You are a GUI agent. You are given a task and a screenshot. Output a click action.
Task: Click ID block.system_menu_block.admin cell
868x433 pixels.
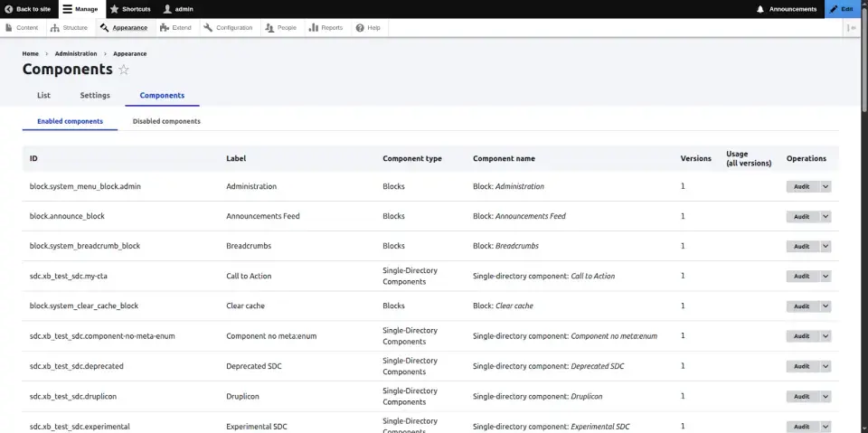(85, 186)
